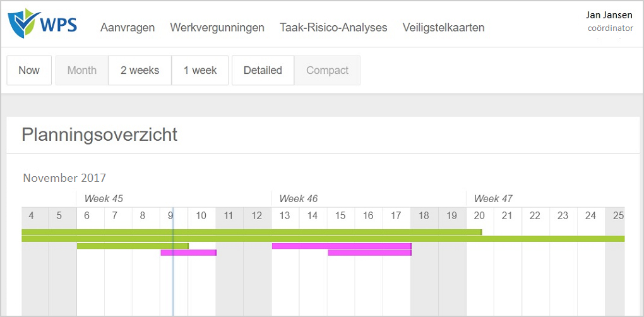Viewport: 644px width, 317px height.
Task: Click the Week 47 header
Action: tap(493, 199)
